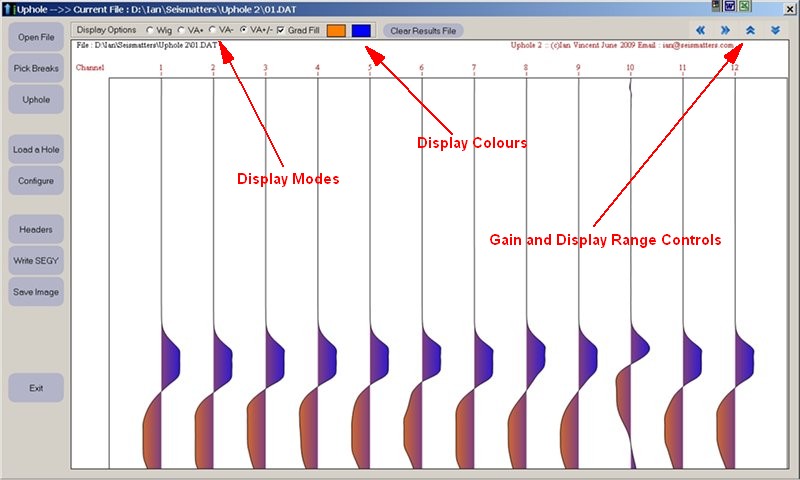This screenshot has height=480, width=800.
Task: Click the channel 11 trace label
Action: [683, 67]
